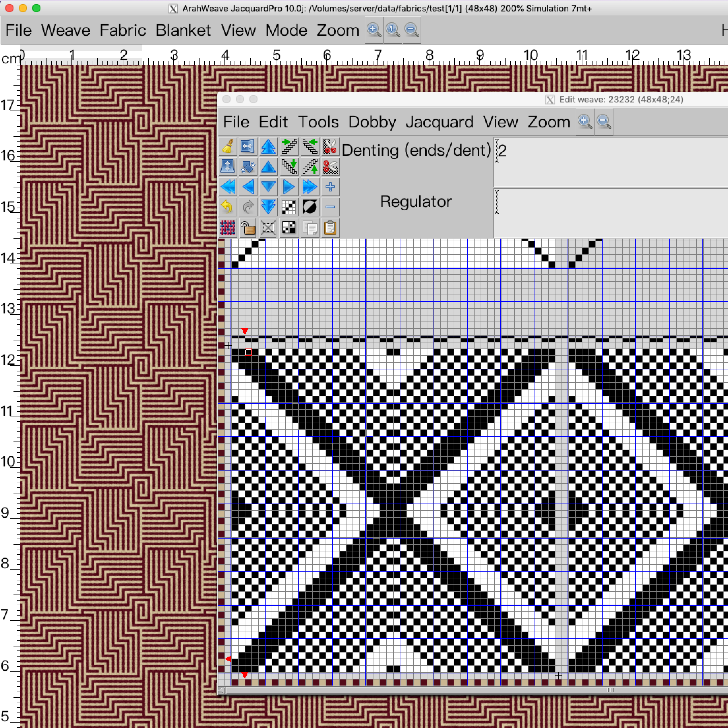
Task: Open the Dobby menu
Action: (372, 122)
